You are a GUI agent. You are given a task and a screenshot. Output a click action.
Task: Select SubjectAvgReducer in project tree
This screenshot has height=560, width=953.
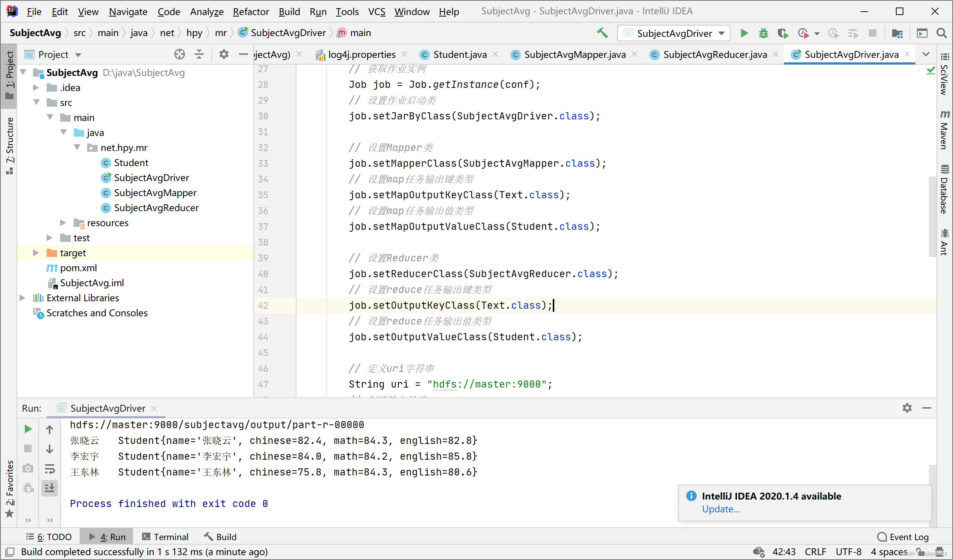pos(156,208)
